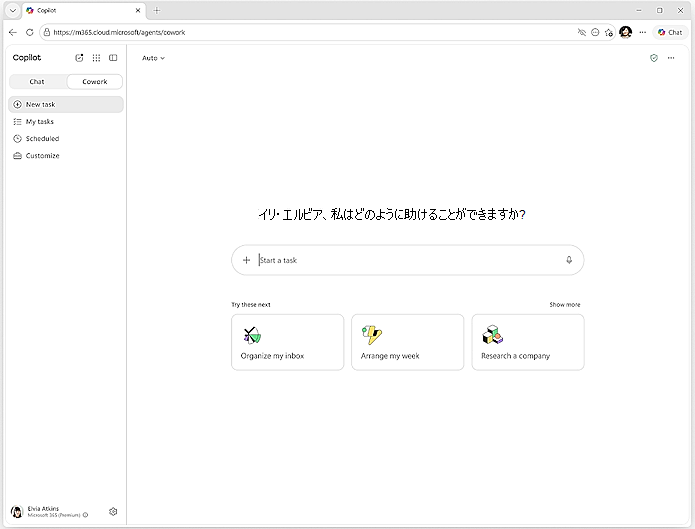
Task: Click the Japanese greeting heading
Action: 391,215
